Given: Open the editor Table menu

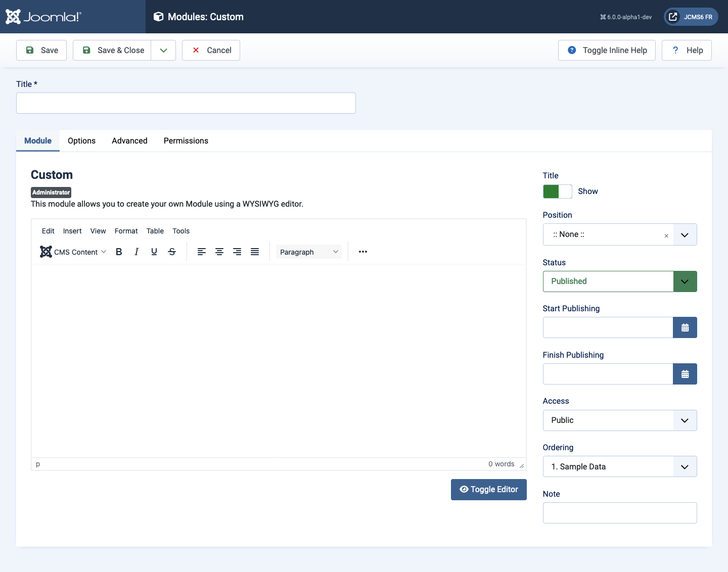Looking at the screenshot, I should 155,231.
